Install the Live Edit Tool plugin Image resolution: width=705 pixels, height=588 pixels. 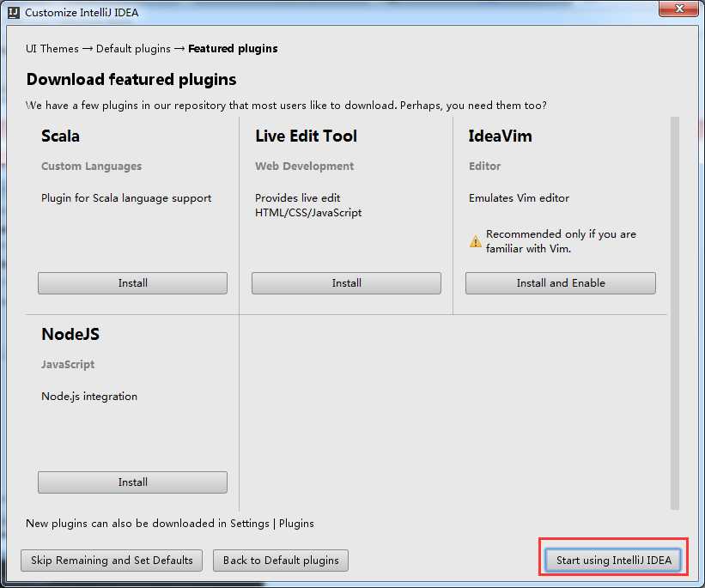pos(346,282)
